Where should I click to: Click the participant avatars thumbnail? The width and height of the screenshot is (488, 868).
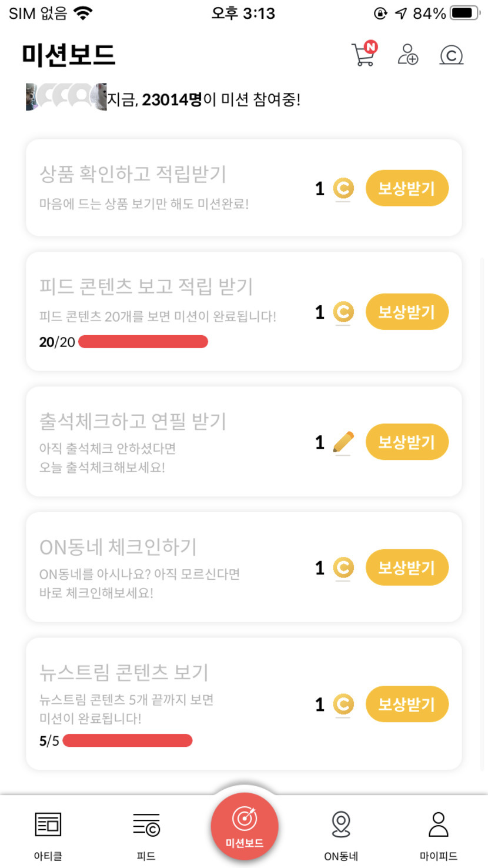(x=66, y=97)
